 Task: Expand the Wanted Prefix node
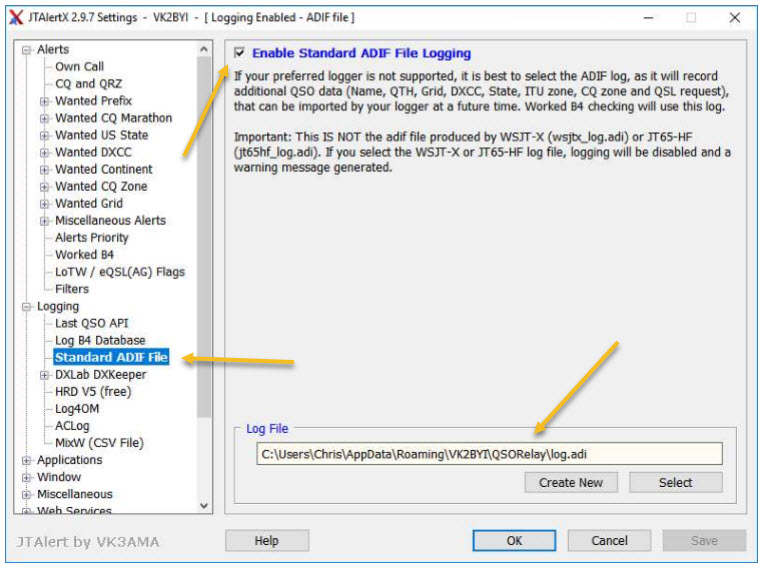44,101
